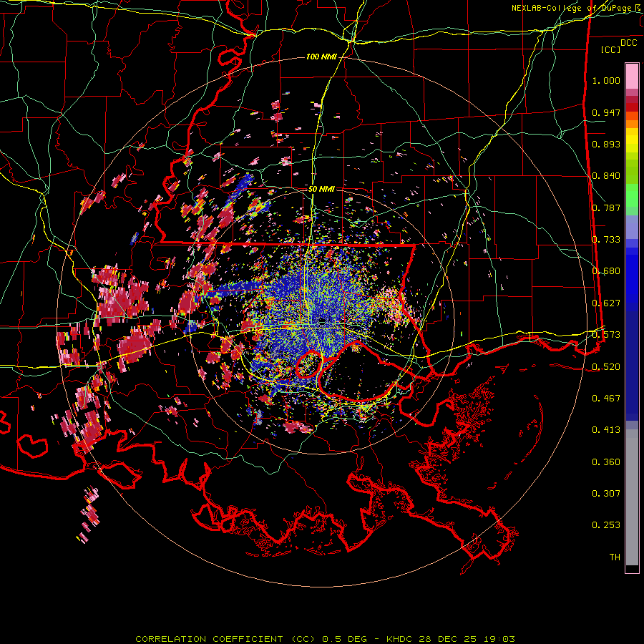Click the DCC label above the color scale
This screenshot has width=644, height=644.
(x=628, y=43)
